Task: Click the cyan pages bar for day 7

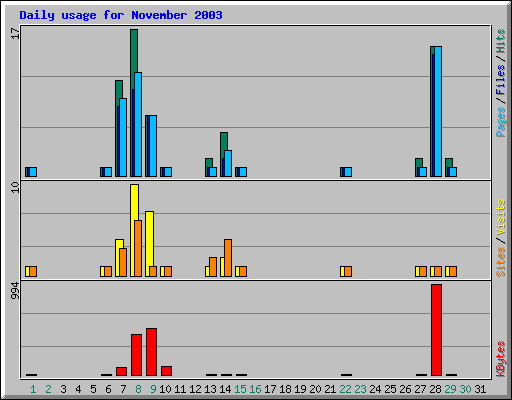Action: (123, 137)
